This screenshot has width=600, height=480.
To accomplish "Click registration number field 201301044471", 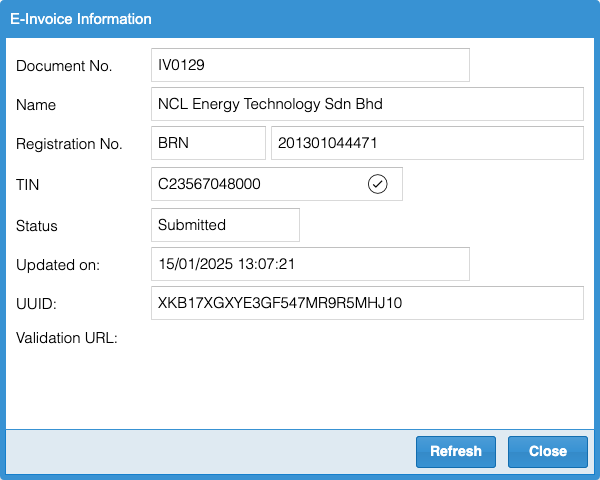I will (x=427, y=143).
